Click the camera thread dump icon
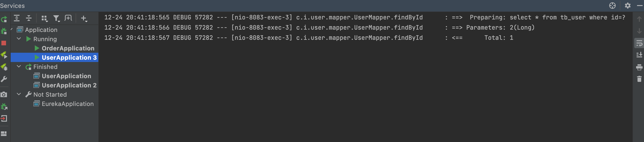Screen dimensions: 644x142 pos(4,95)
